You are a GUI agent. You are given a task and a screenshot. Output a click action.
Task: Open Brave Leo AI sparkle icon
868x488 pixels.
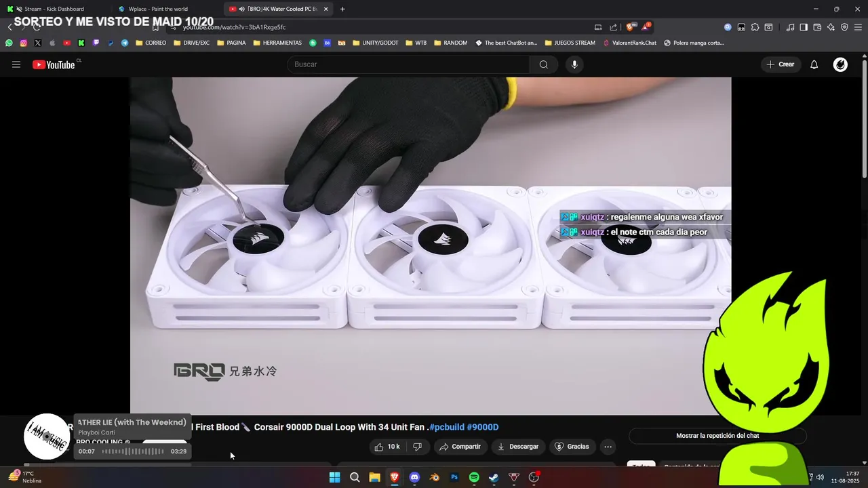pyautogui.click(x=831, y=27)
